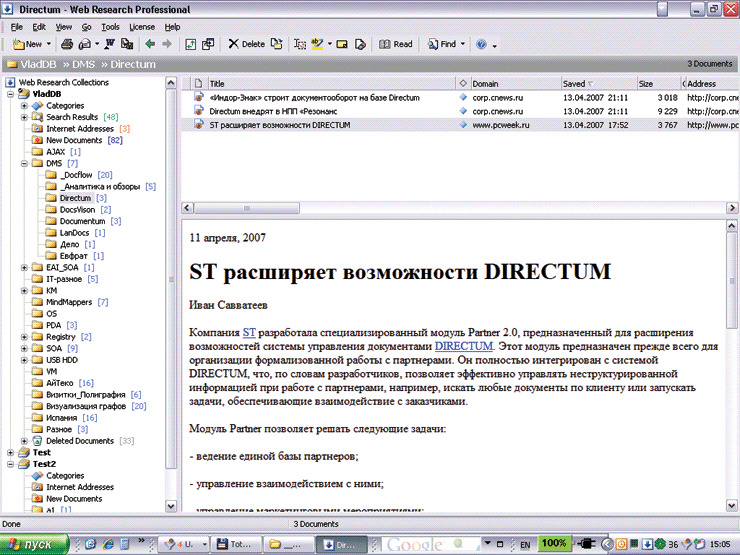The image size is (740, 555).
Task: Switch to the Tot... taskbar window
Action: 234,544
